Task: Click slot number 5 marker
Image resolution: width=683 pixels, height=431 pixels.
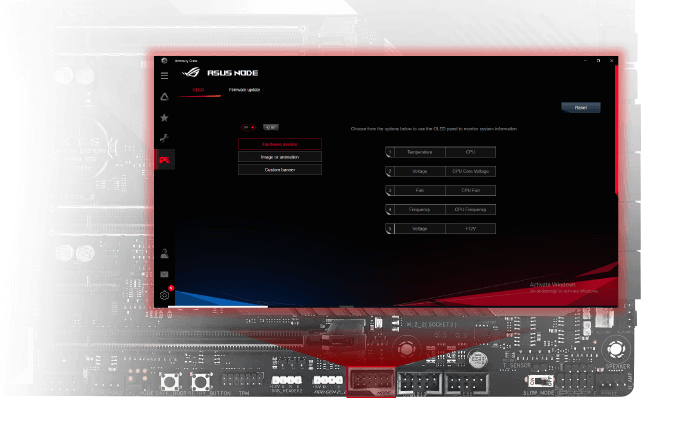Action: 390,229
